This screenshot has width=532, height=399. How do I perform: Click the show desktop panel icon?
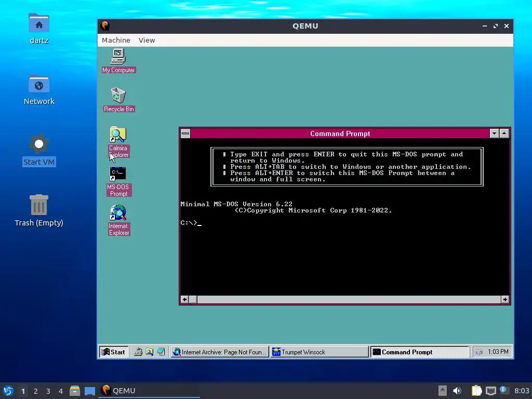[90, 391]
